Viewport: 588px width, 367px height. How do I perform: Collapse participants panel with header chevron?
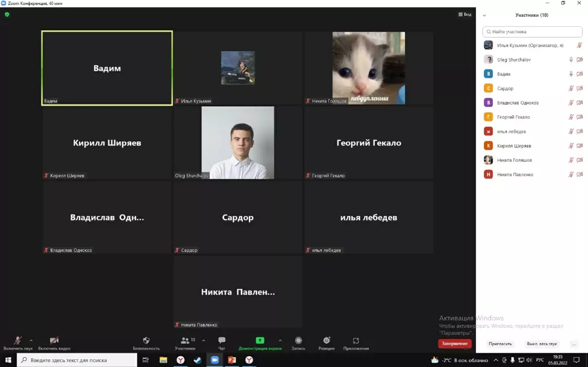485,15
